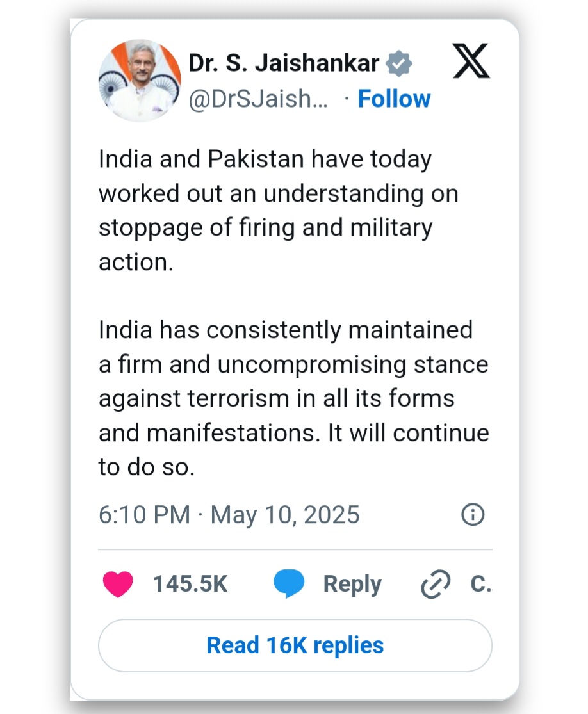This screenshot has height=714, width=588.
Task: Click the X logo icon
Action: tap(471, 63)
